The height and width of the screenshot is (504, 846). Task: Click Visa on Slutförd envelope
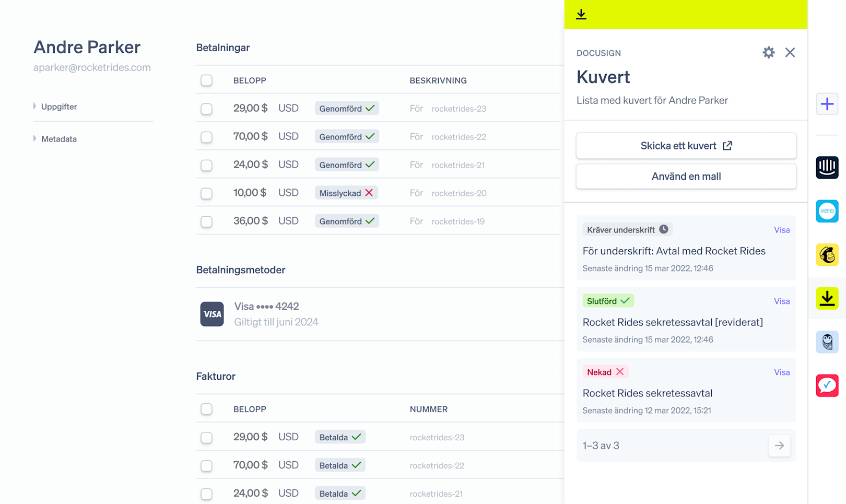[781, 301]
